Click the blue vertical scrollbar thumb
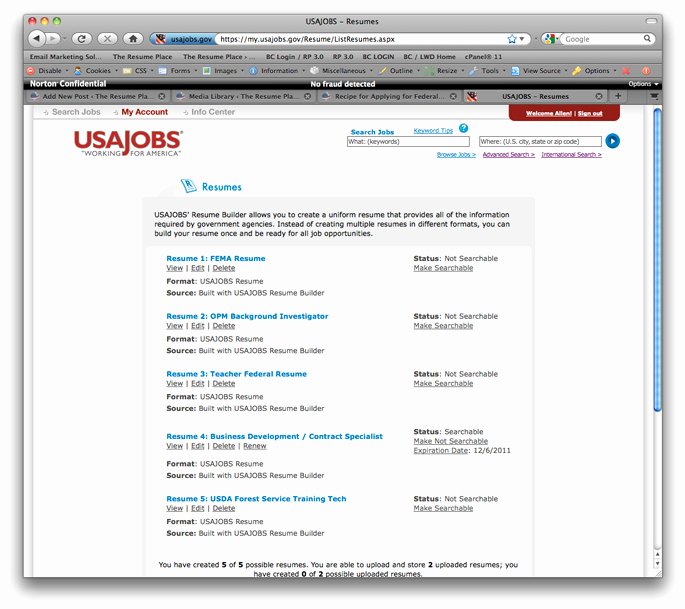This screenshot has width=685, height=609. pos(657,260)
